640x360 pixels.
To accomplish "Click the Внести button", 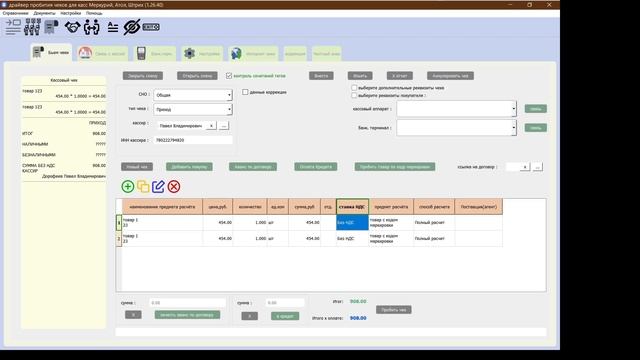I will coord(321,76).
